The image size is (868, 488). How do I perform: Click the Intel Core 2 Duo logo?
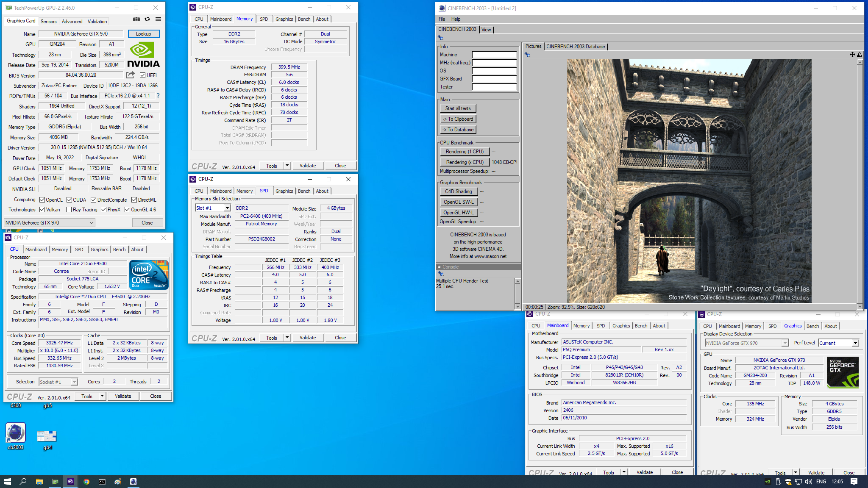coord(149,275)
